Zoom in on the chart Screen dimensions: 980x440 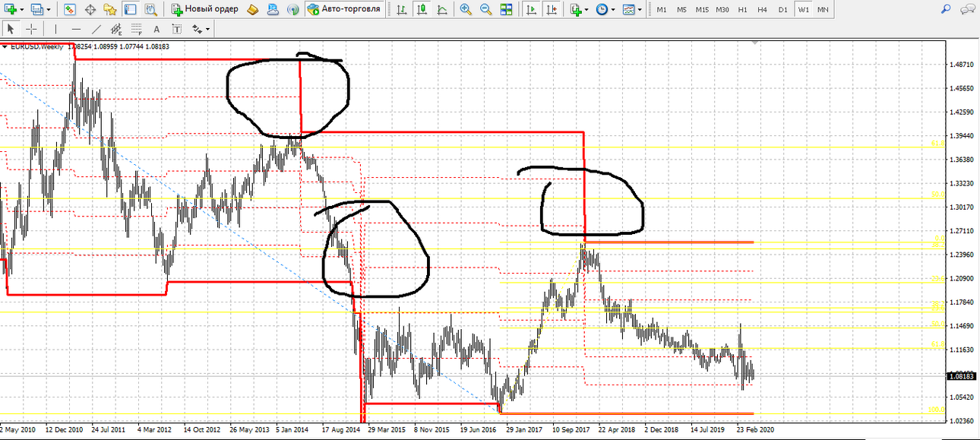click(466, 9)
